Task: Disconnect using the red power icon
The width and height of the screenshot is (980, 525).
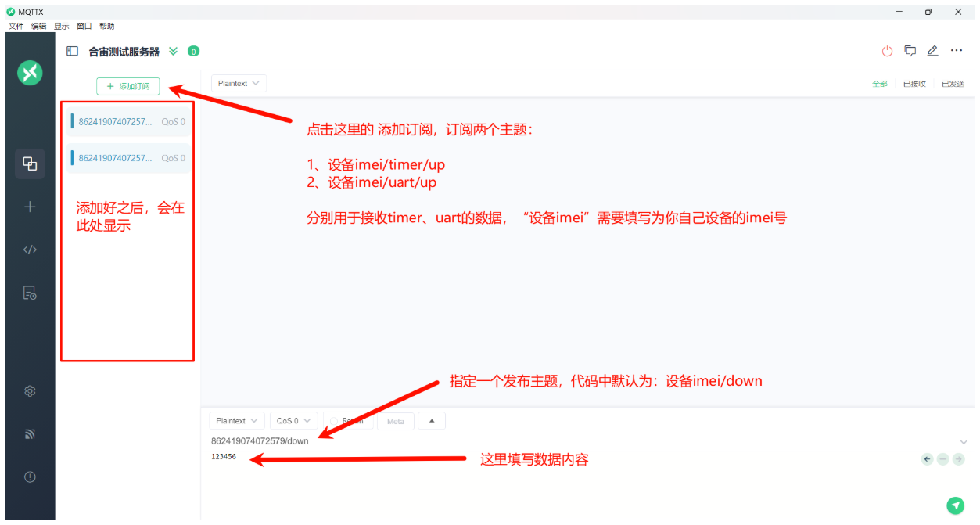Action: coord(887,51)
